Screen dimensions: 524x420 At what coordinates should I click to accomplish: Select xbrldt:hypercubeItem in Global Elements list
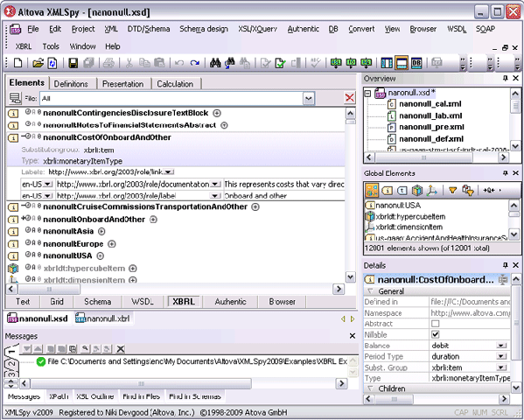(x=410, y=217)
